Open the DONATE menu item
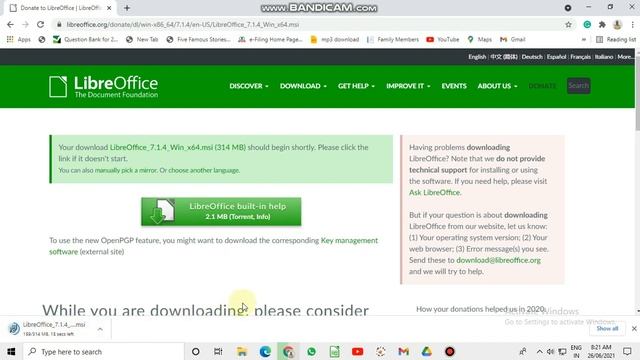This screenshot has width=640, height=360. 542,86
